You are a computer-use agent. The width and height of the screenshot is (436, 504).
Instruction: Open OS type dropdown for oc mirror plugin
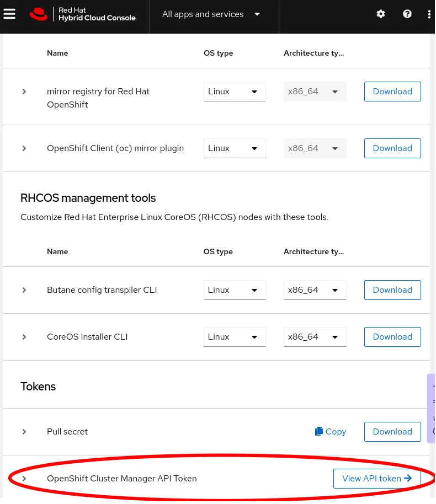tap(235, 148)
